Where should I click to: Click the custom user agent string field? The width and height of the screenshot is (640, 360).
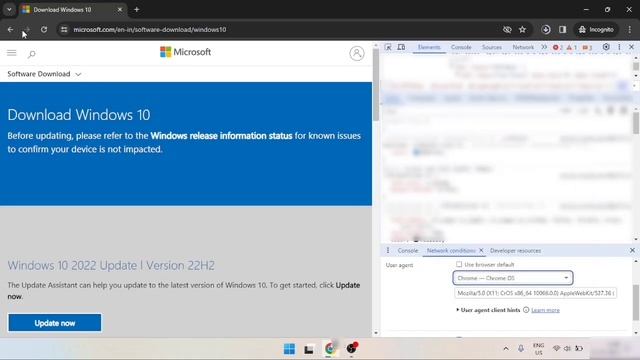(536, 293)
